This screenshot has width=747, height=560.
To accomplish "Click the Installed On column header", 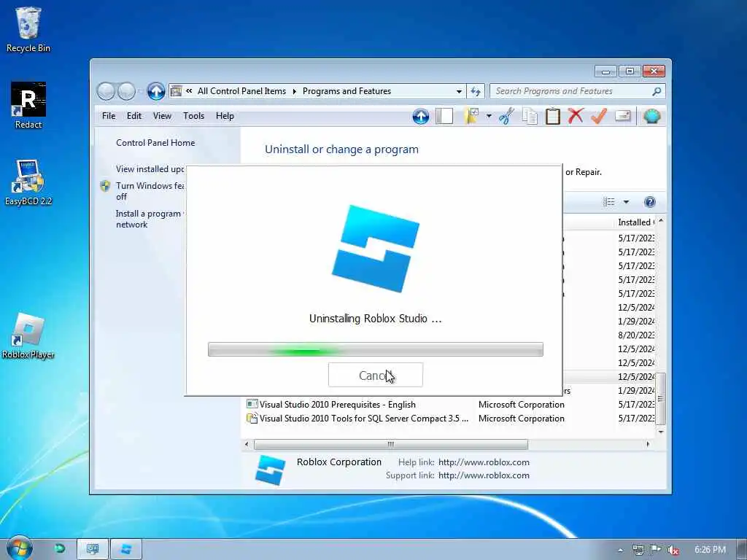I will [x=636, y=222].
